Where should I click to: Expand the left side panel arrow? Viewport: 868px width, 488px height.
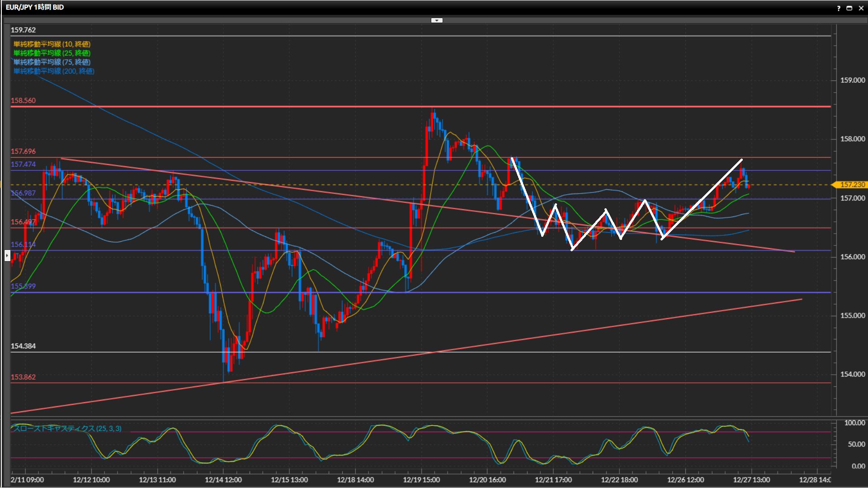7,256
